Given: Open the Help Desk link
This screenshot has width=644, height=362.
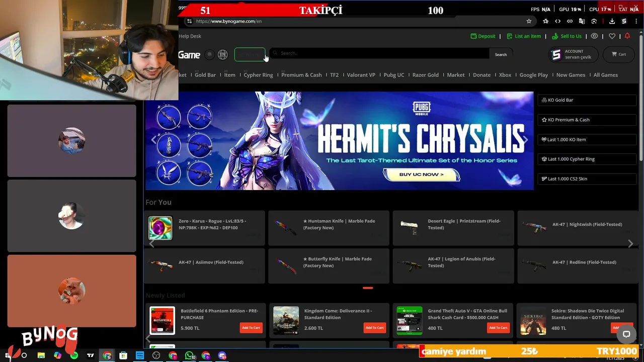Looking at the screenshot, I should point(190,36).
